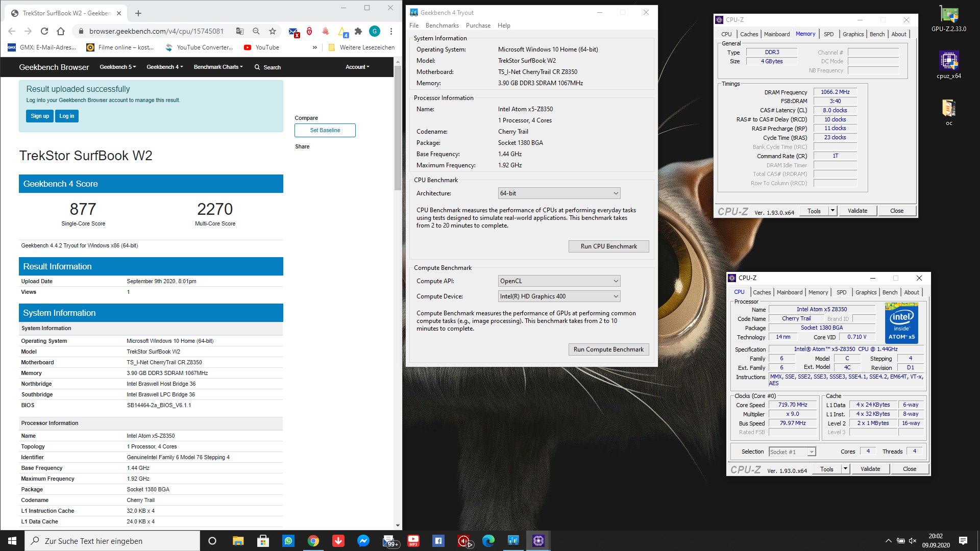Open the Geekbench taskbar icon
Viewport: 980px width, 551px height.
(513, 541)
